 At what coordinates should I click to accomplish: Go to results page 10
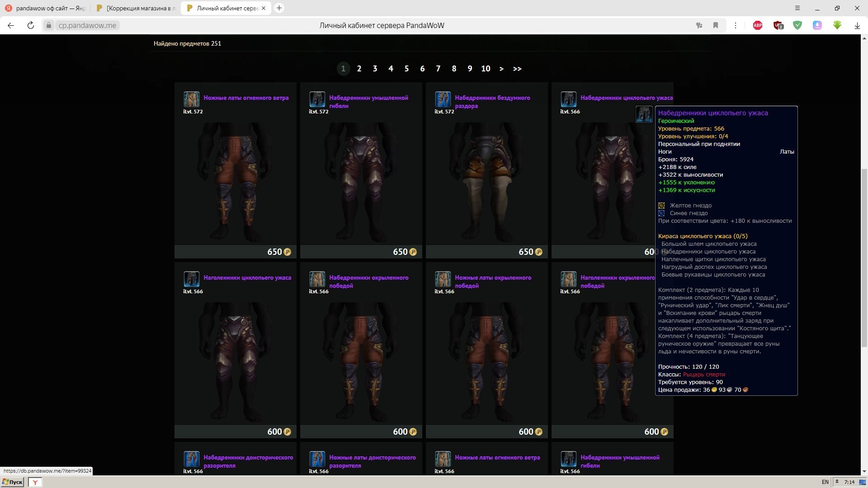point(486,69)
